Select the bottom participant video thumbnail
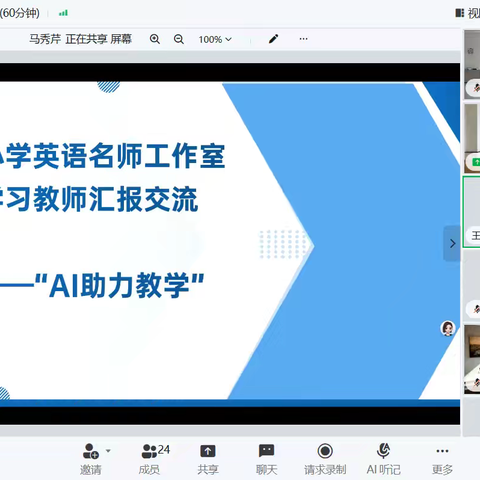480x480 pixels. 472,360
